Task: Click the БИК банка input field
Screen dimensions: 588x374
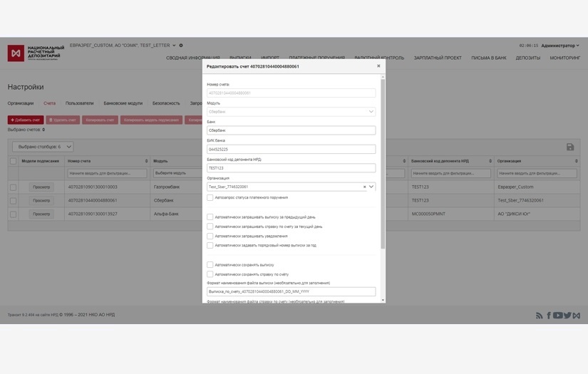Action: click(291, 149)
